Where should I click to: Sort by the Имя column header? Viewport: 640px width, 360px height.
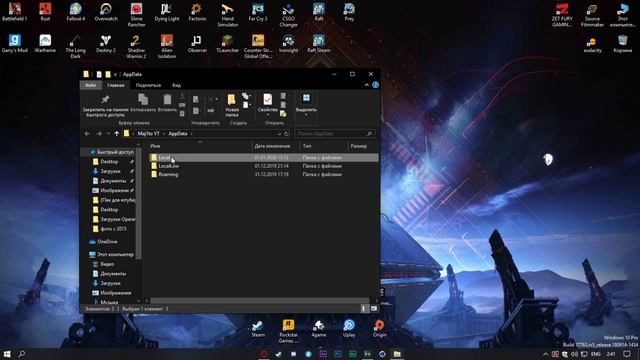tap(200, 146)
